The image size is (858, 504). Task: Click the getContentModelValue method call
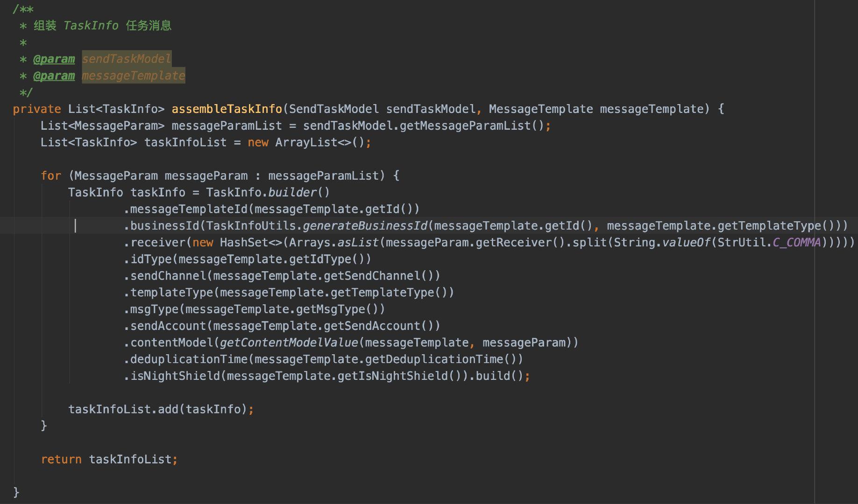[289, 343]
